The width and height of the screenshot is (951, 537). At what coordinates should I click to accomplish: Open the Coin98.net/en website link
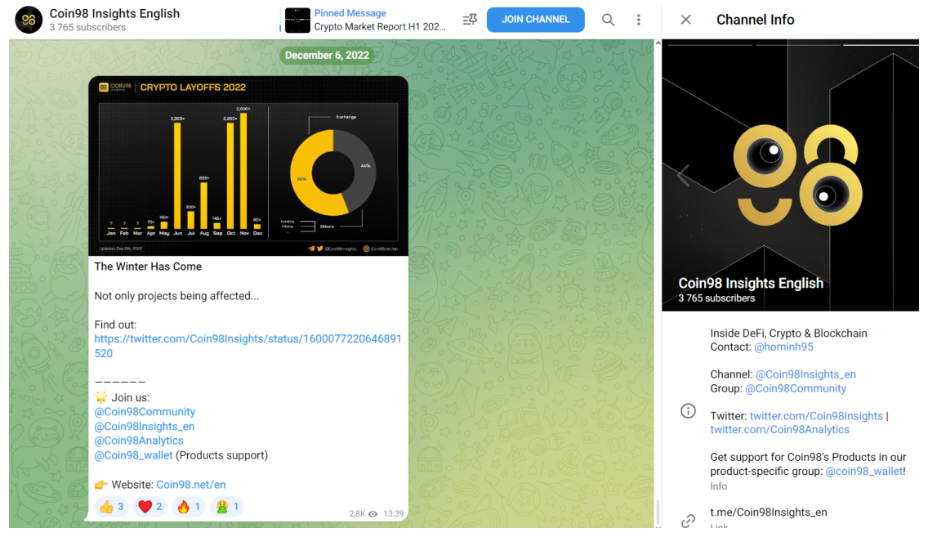[191, 485]
